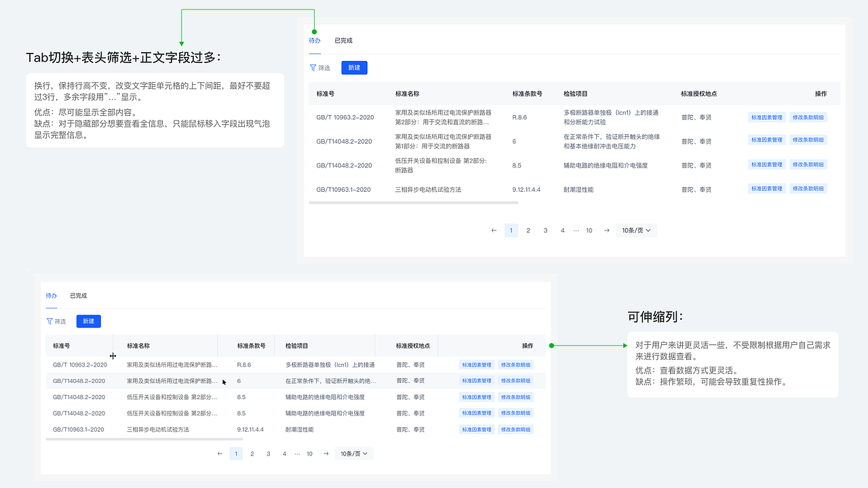The height and width of the screenshot is (488, 868).
Task: Click 三相异步电动机试验方法 cell in upper table
Action: tap(428, 190)
